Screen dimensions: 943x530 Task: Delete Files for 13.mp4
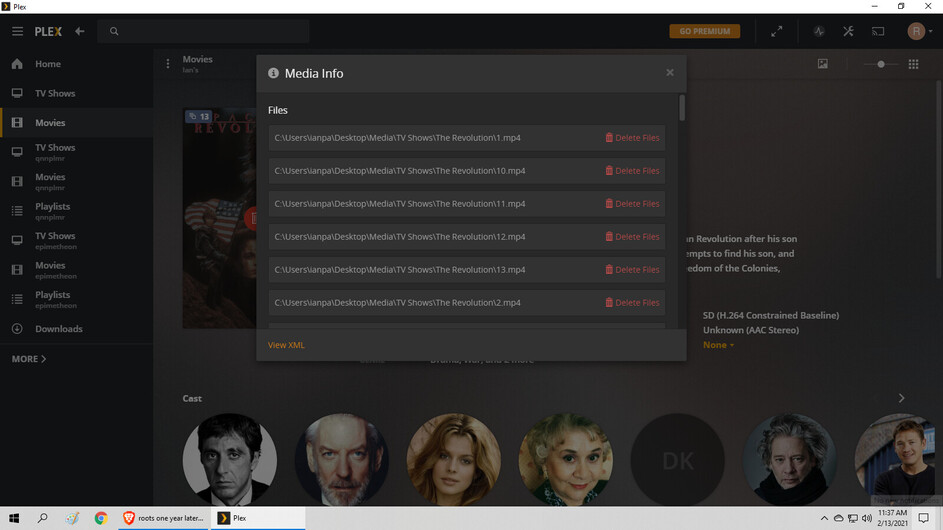(632, 270)
